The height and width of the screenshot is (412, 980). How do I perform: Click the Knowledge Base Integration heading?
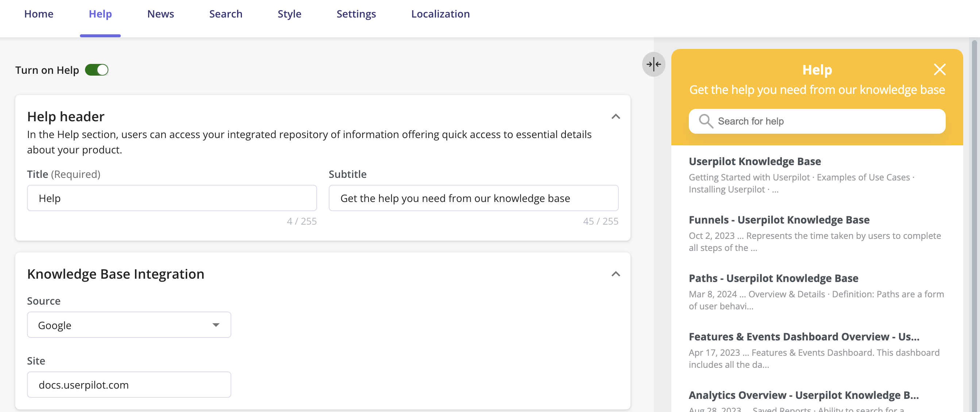pos(116,274)
